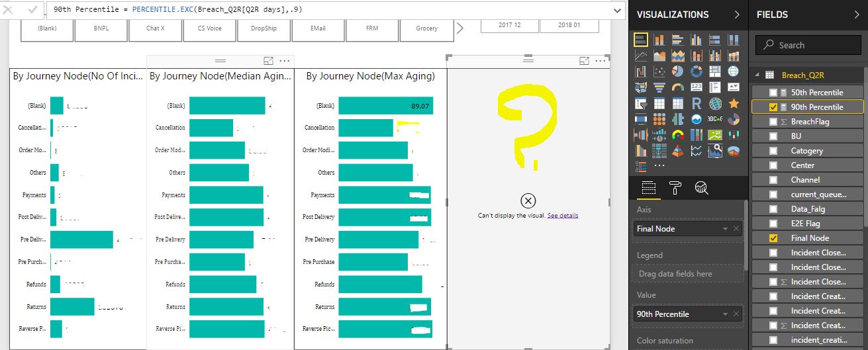Screen dimensions: 868x350
Task: Select the ArcGIS maps visual
Action: [x=715, y=104]
